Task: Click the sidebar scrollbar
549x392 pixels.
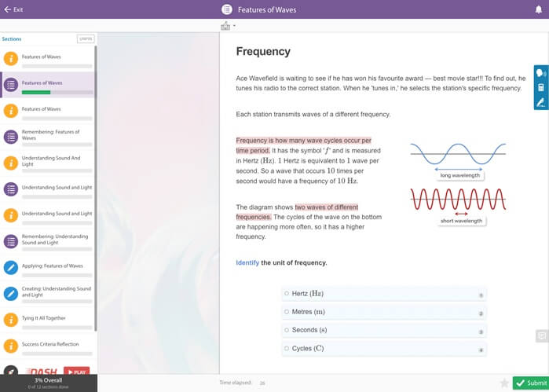Action: pyautogui.click(x=96, y=188)
